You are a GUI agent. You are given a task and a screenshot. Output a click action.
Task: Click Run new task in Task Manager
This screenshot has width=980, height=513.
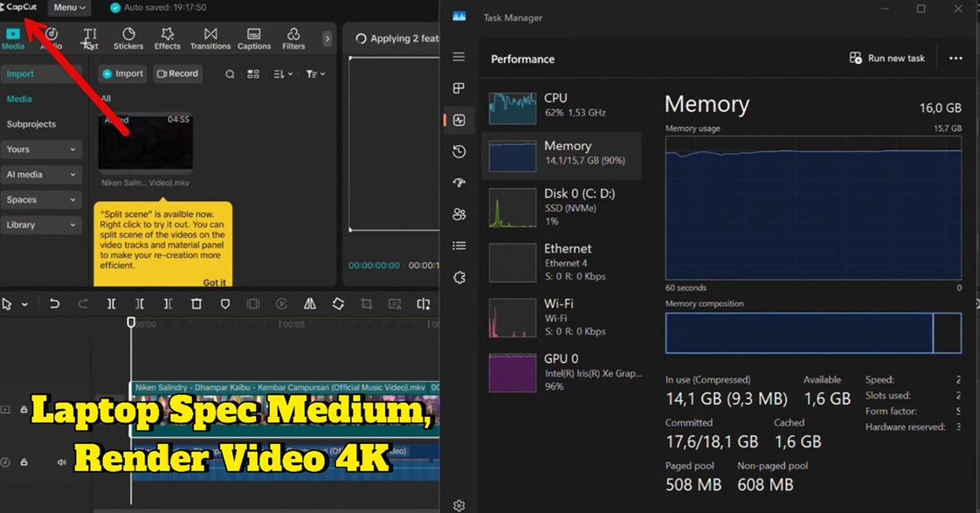point(887,59)
